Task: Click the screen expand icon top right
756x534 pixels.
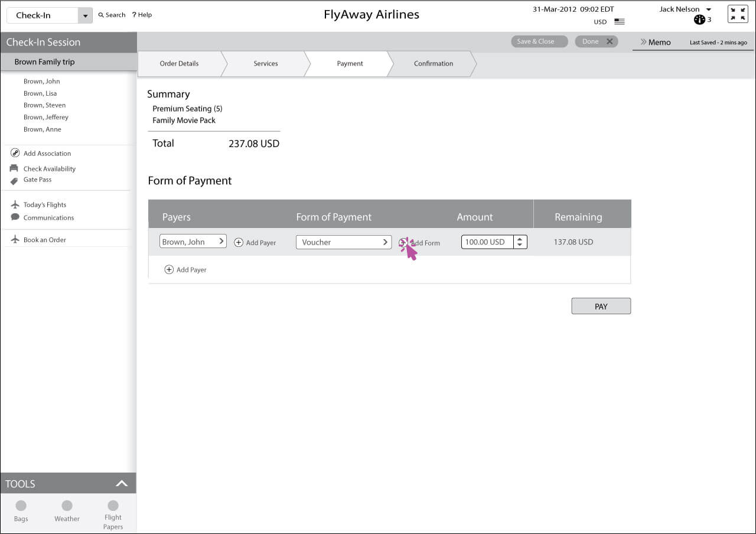Action: click(x=737, y=14)
